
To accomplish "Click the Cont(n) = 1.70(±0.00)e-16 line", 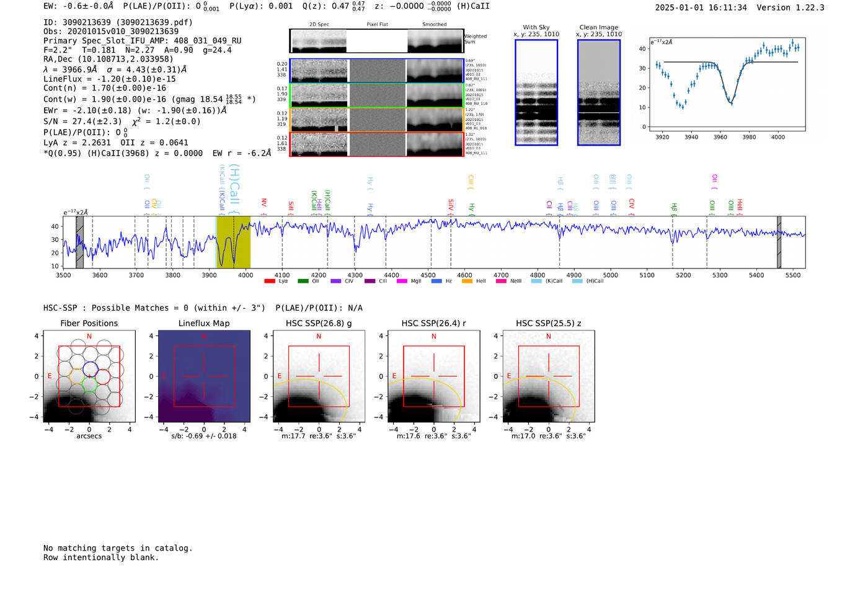I will click(105, 88).
